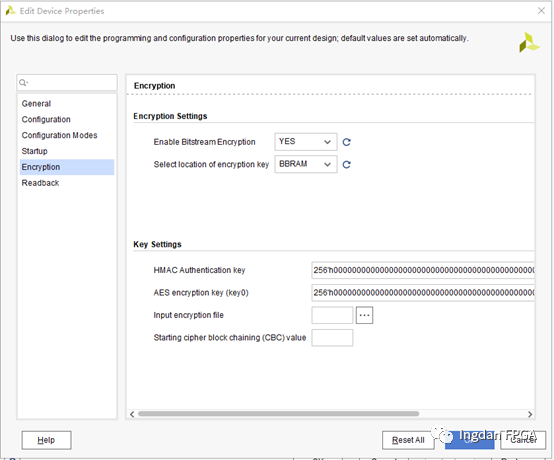Edit the AES encryption key (key0) field

pos(423,293)
